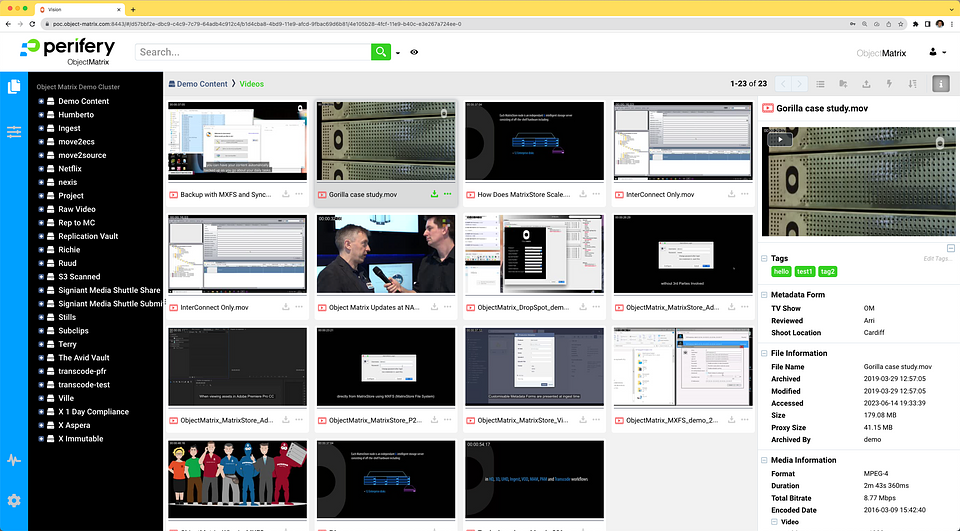The height and width of the screenshot is (531, 960).
Task: Click the upload icon in the toolbar
Action: coord(866,84)
